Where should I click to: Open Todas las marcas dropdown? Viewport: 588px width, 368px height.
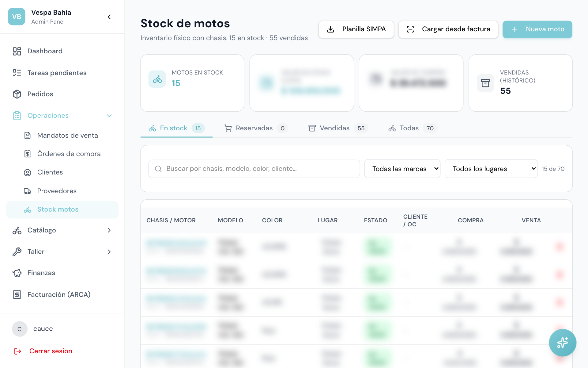[x=402, y=169]
